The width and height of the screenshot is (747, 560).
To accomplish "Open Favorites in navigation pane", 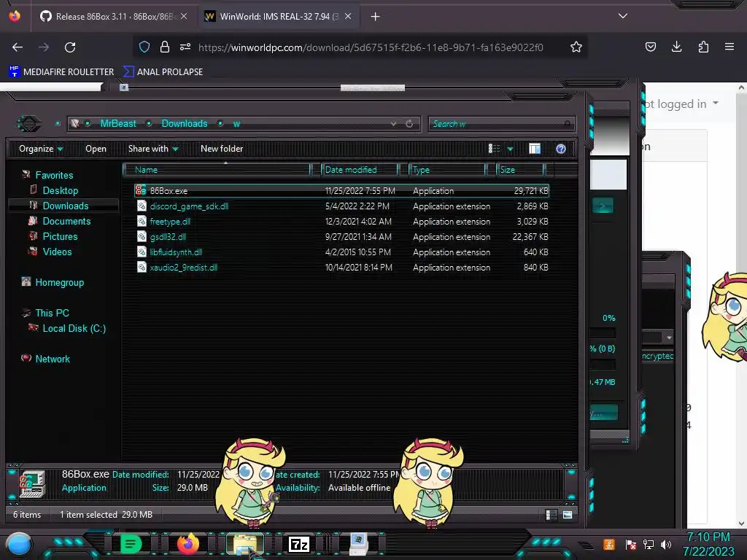I will pyautogui.click(x=47, y=175).
